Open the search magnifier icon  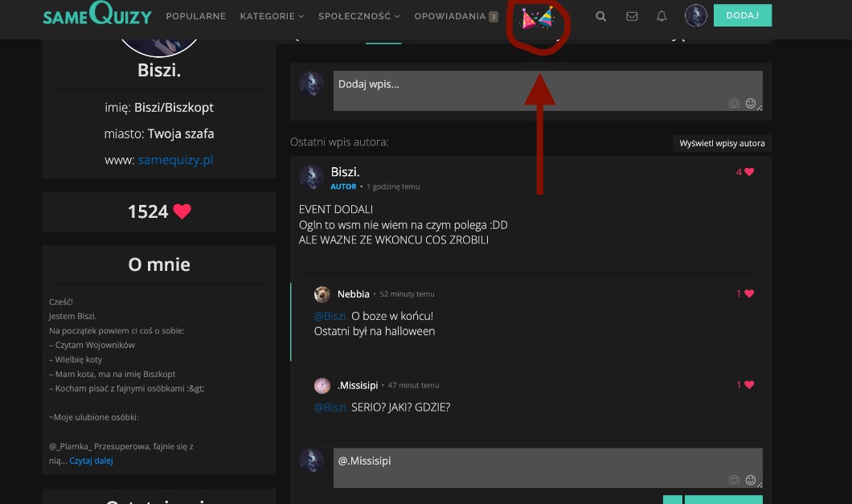[601, 16]
